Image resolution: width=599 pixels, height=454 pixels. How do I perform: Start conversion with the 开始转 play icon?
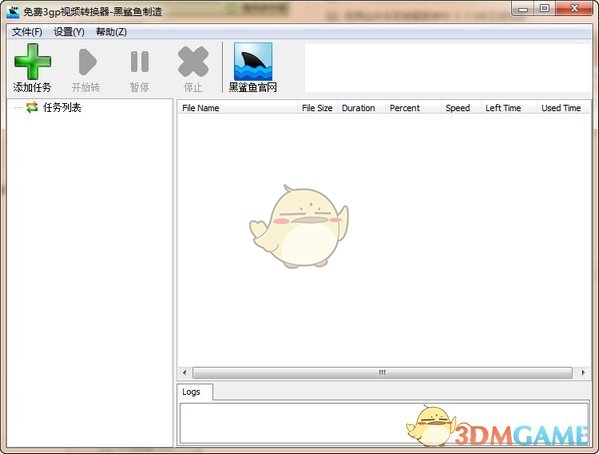tap(87, 62)
